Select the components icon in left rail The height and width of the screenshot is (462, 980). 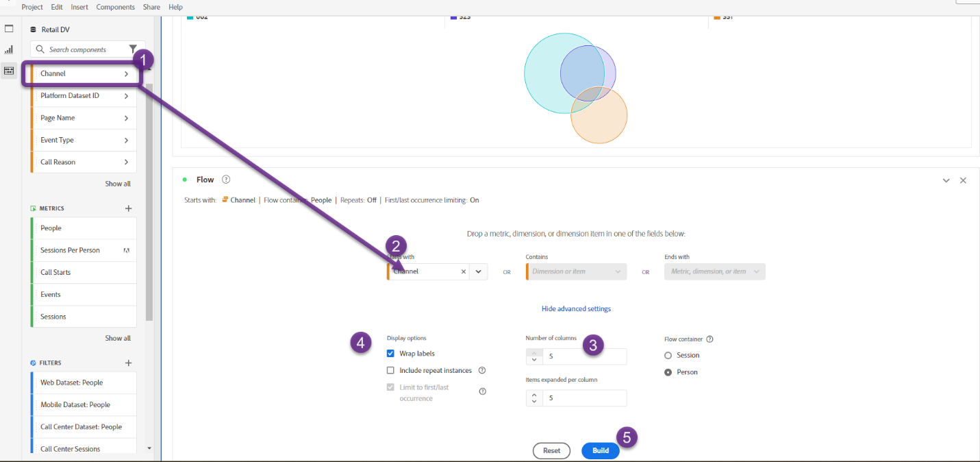(x=9, y=71)
